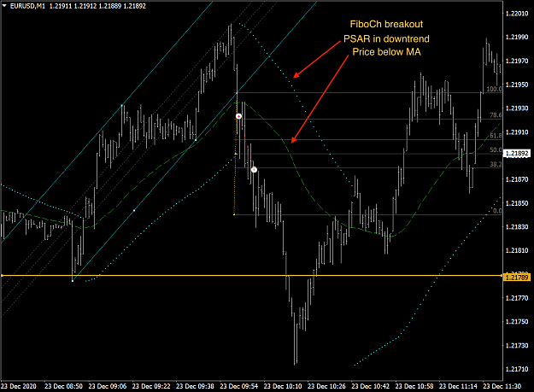This screenshot has width=534, height=392.
Task: Click the 1.21810 price scale value
Action: 517,250
